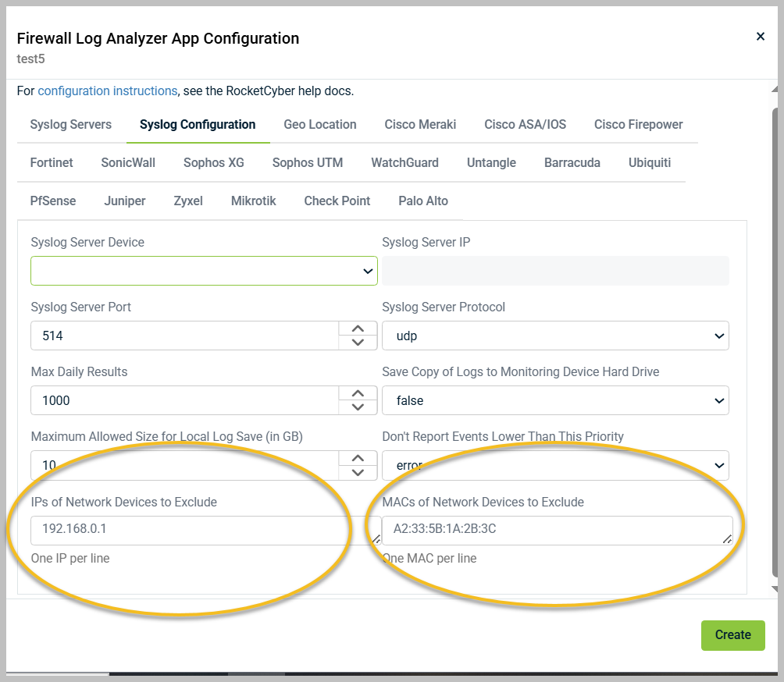Close the Firewall Log Analyzer configuration dialog
Viewport: 784px width, 682px height.
760,37
